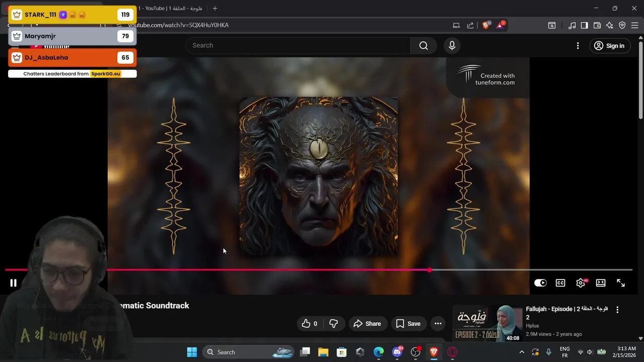
Task: Open the player settings gear
Action: point(581,283)
